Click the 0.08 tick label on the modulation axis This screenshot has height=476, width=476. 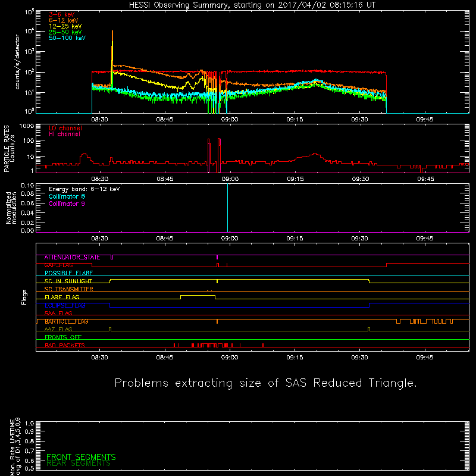tap(27, 194)
